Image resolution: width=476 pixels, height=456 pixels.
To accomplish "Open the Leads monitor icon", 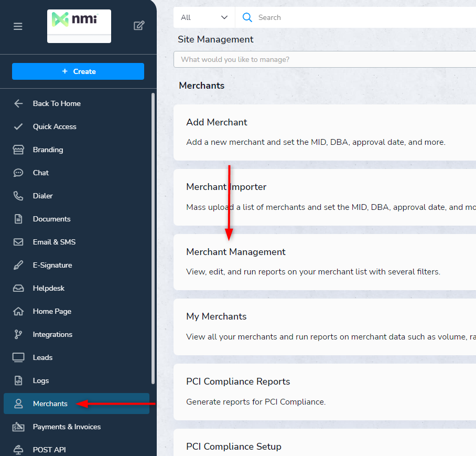I will [x=18, y=357].
